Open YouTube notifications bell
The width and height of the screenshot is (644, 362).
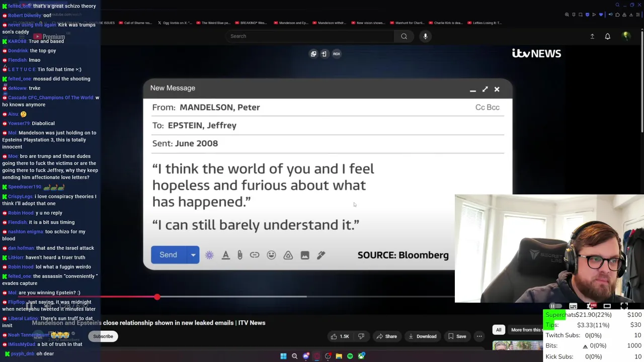(607, 36)
